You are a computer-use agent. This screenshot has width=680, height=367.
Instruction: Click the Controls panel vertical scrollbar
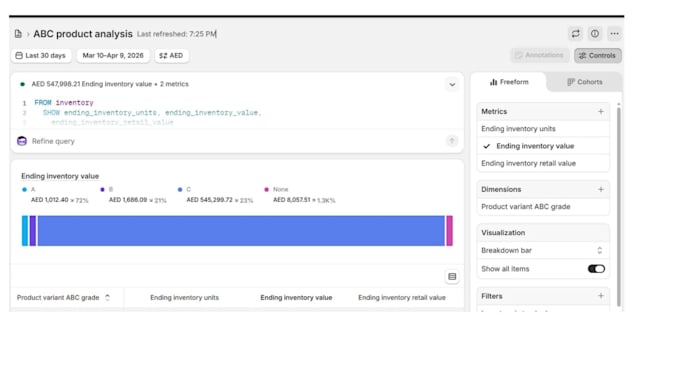pyautogui.click(x=618, y=206)
